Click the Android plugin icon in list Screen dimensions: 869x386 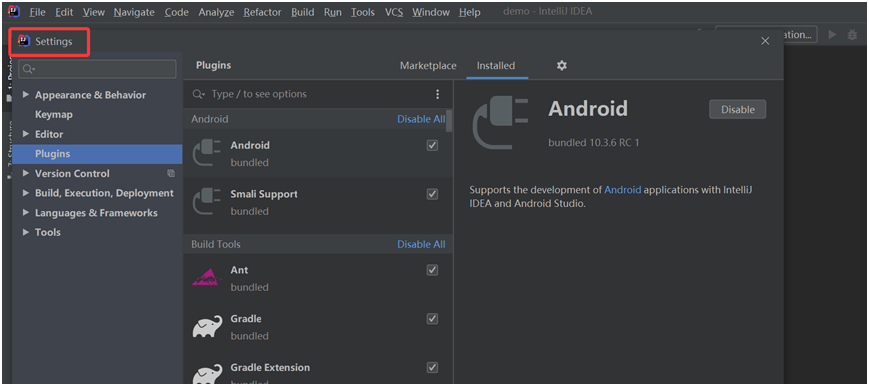[206, 153]
